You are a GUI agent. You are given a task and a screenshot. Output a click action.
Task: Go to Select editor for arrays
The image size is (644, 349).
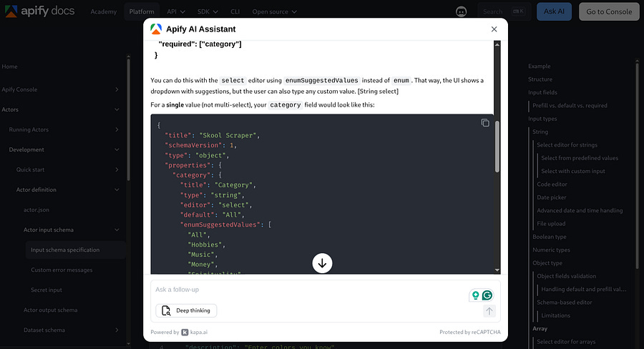click(x=566, y=342)
